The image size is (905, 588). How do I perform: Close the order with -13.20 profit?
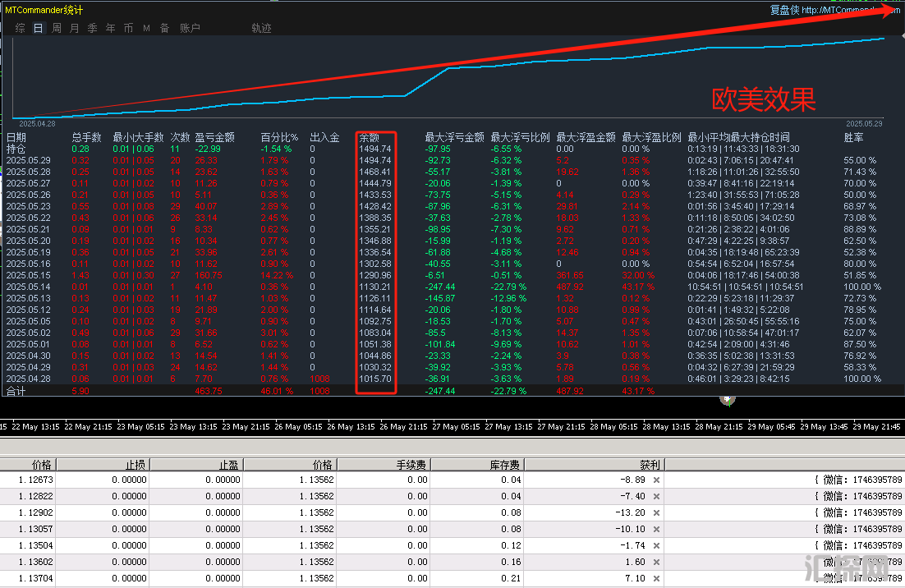point(656,513)
